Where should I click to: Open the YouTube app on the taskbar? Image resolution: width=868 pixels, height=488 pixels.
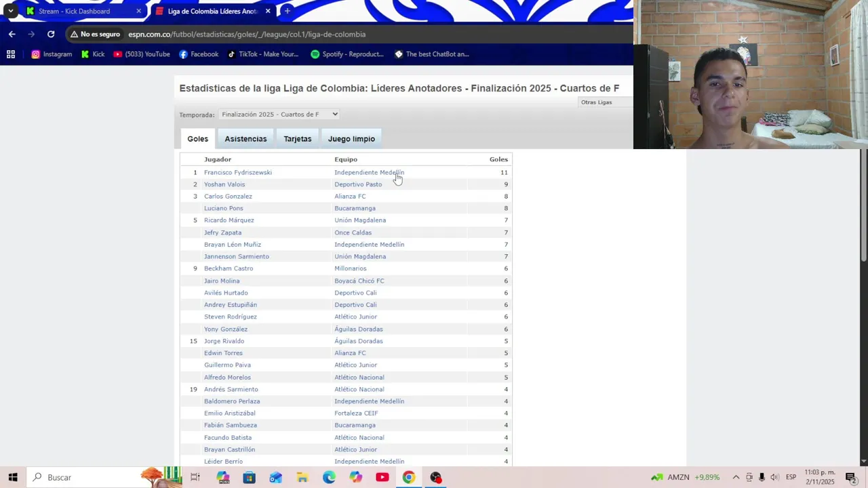382,477
